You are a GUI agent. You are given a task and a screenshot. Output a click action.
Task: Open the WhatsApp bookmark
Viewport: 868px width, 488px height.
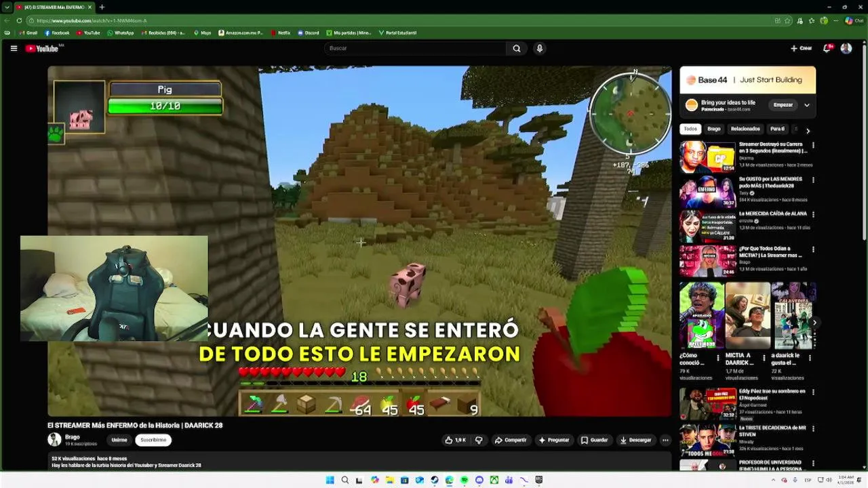tap(121, 33)
